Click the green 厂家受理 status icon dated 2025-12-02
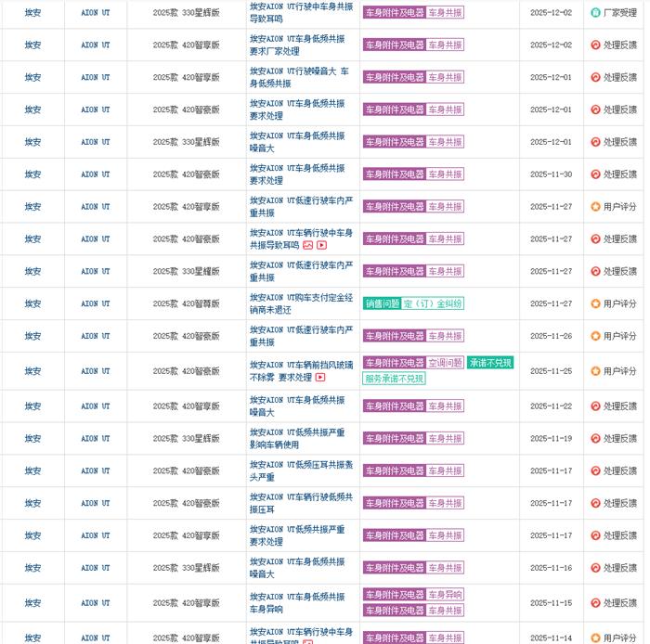 pos(595,13)
